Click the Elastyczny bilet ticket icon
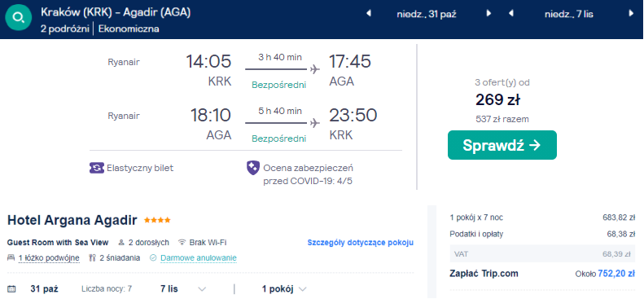The image size is (644, 299). (97, 168)
